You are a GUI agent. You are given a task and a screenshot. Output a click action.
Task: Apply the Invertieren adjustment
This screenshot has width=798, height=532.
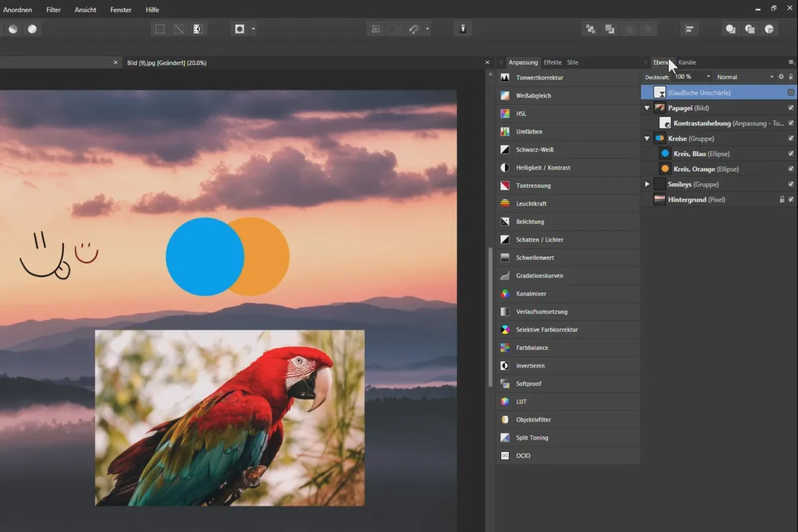pos(569,366)
